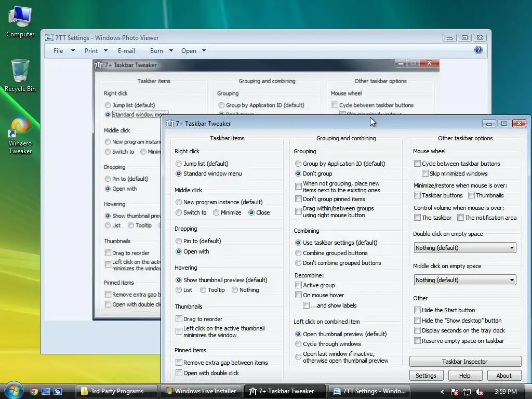Click the Photo Viewer window title icon
The width and height of the screenshot is (532, 399).
(49, 37)
